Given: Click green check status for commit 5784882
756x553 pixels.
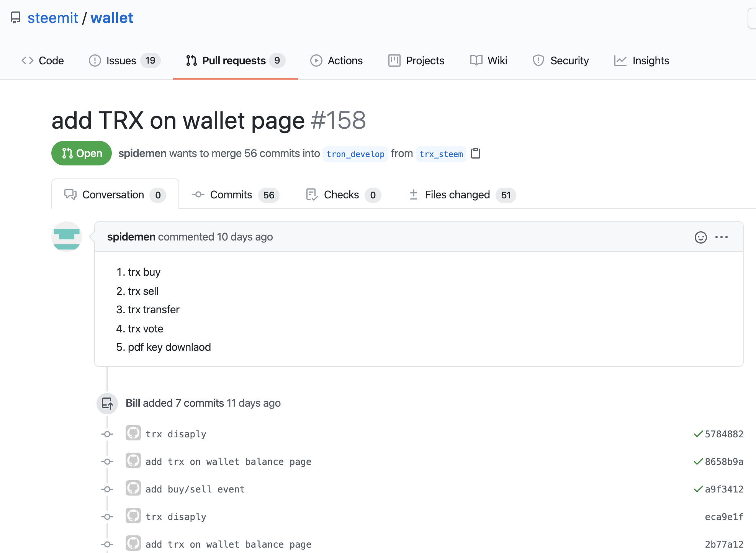Looking at the screenshot, I should pyautogui.click(x=698, y=434).
